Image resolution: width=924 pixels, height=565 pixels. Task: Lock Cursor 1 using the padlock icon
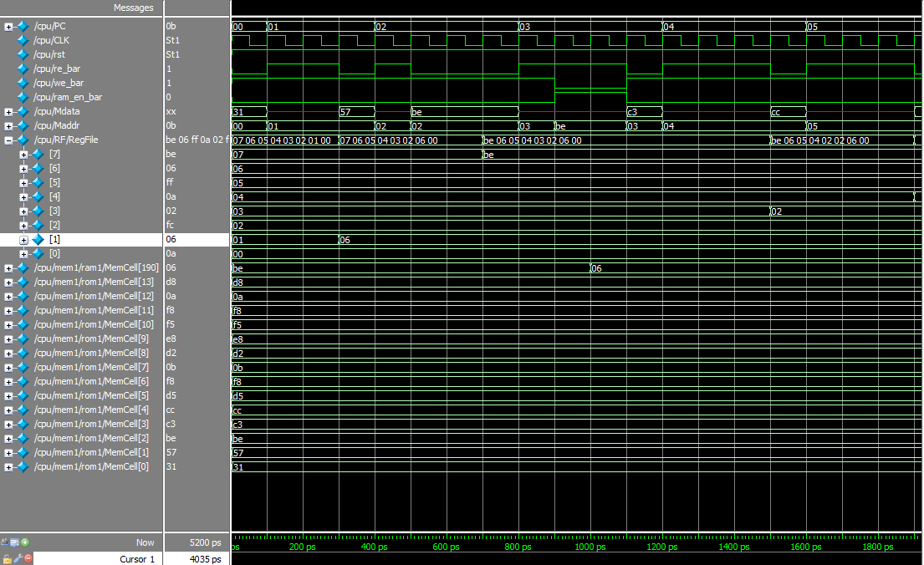7,558
